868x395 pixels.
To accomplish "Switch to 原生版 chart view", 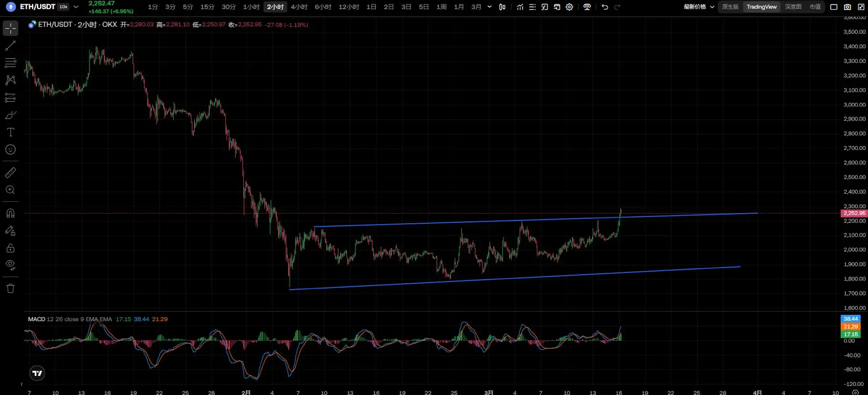I will (x=730, y=7).
